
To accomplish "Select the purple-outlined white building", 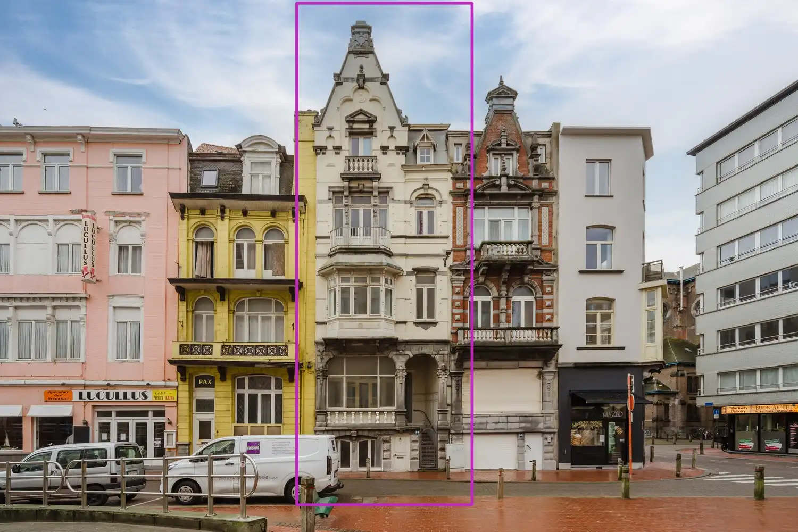I will point(384,254).
